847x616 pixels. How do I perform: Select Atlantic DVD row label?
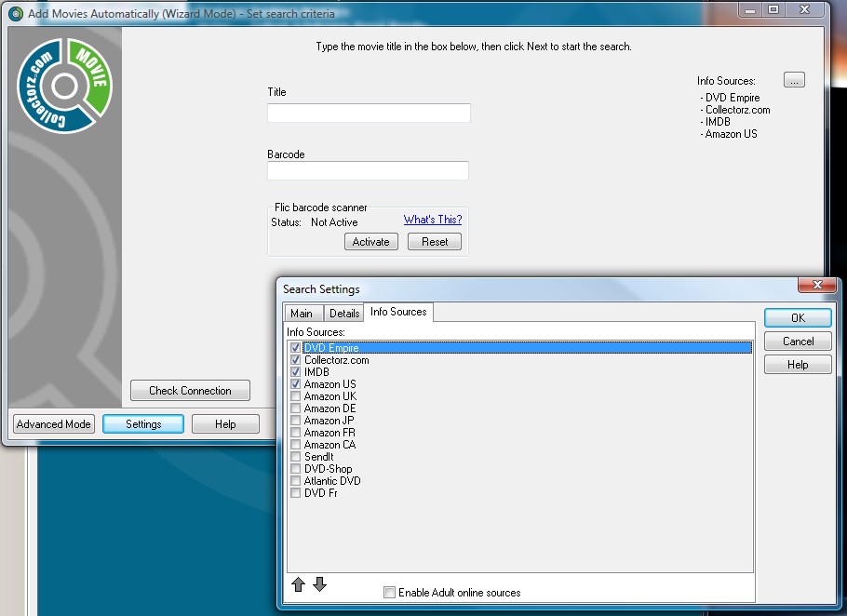332,480
